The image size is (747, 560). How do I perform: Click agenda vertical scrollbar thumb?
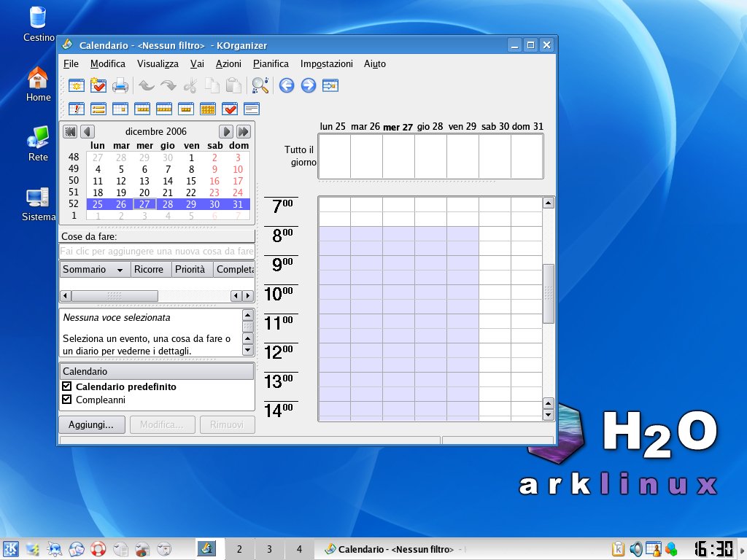(x=549, y=293)
